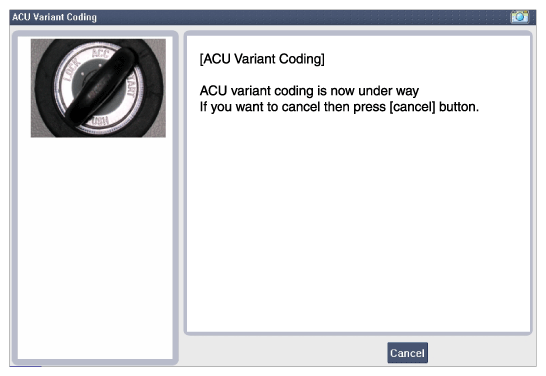Screen dimensions: 546x376
Task: Click the blank area of message panel
Action: coord(359,223)
